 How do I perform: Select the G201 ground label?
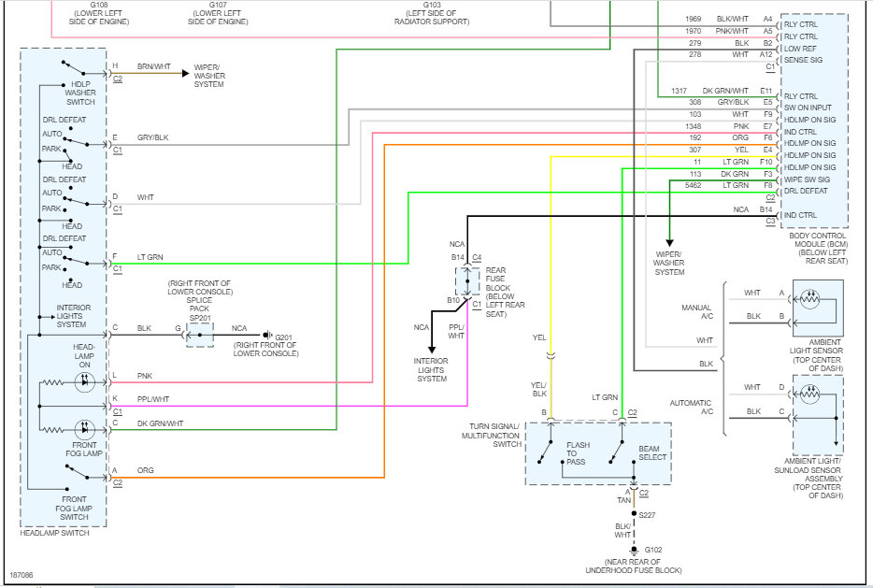tap(283, 337)
